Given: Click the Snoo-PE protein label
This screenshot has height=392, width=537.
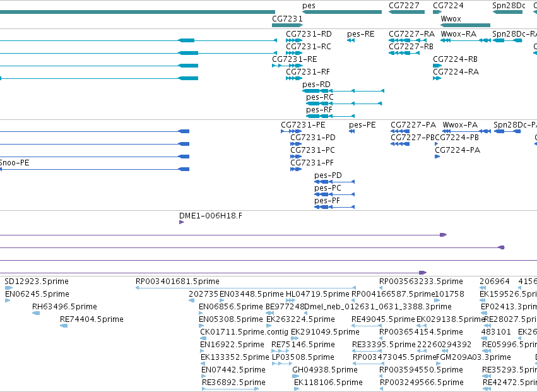Looking at the screenshot, I should click(x=14, y=163).
